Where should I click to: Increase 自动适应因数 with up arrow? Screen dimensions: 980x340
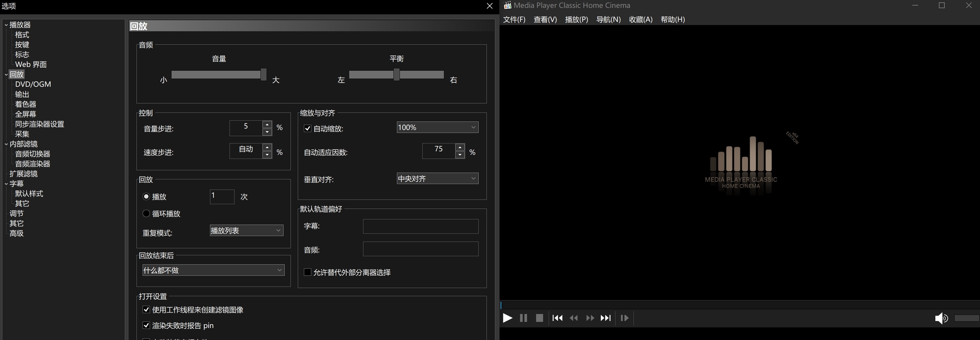pos(460,147)
